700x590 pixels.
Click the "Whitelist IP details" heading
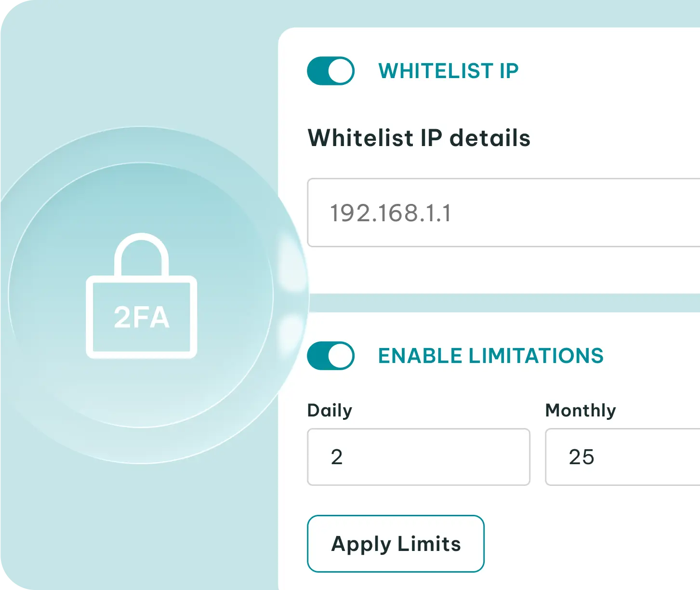coord(419,138)
